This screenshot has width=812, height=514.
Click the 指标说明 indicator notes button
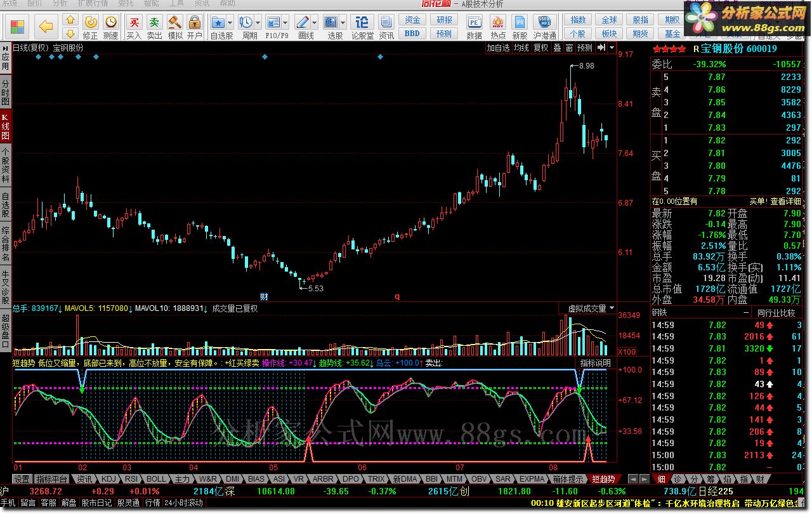596,363
